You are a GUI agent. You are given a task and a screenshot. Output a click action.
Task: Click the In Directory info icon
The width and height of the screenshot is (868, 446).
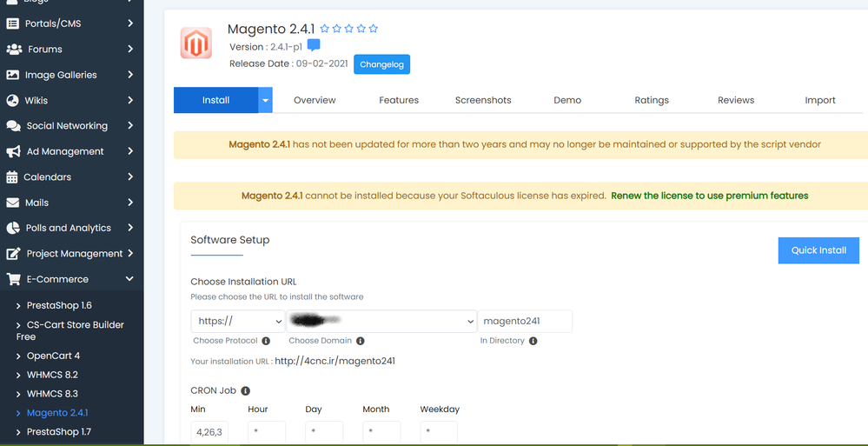(x=533, y=341)
